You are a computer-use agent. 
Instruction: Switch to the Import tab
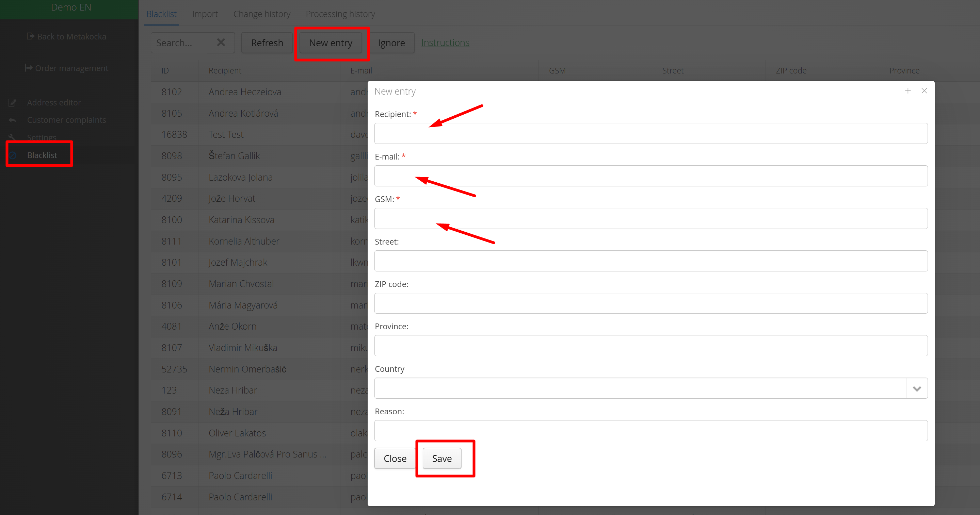tap(205, 14)
